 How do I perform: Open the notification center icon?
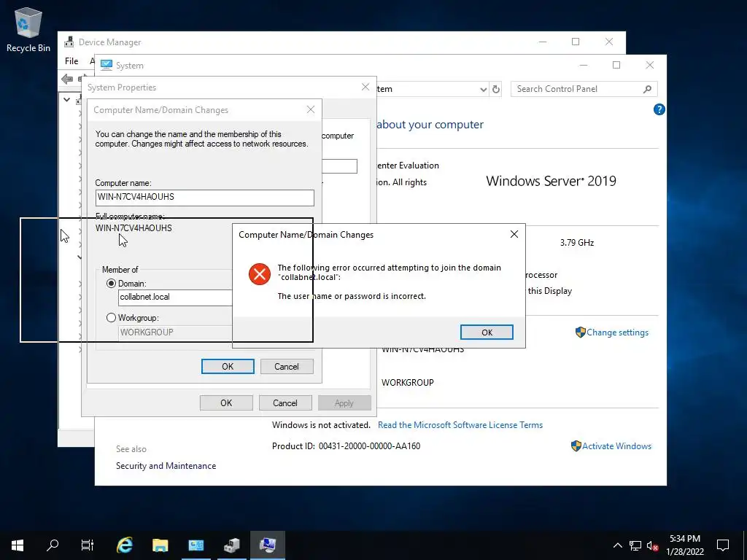pyautogui.click(x=723, y=545)
